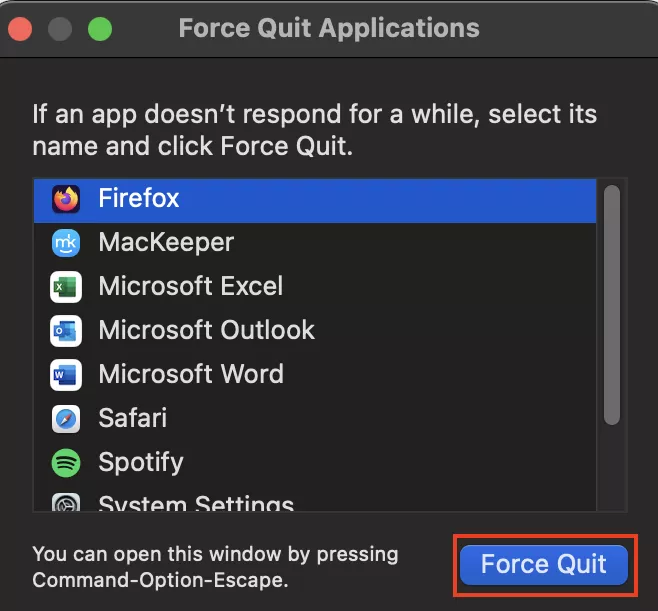This screenshot has height=611, width=658.
Task: Close the Force Quit Applications window
Action: pyautogui.click(x=19, y=28)
